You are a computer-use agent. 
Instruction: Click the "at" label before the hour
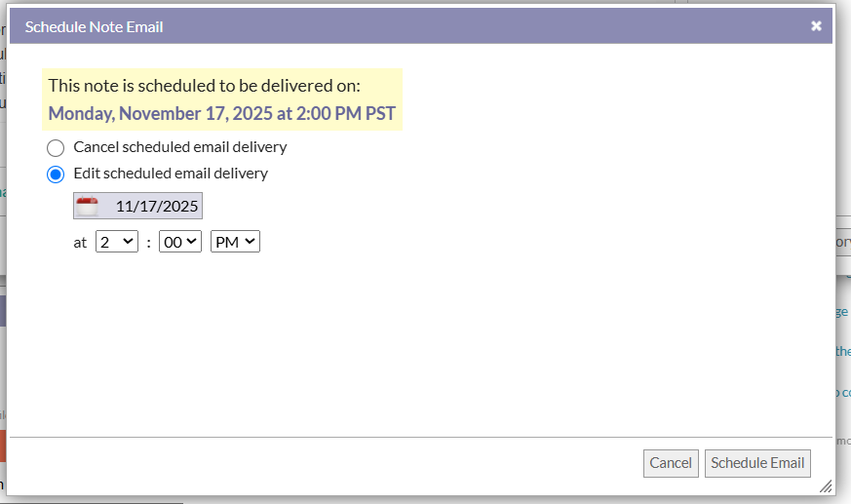(80, 243)
